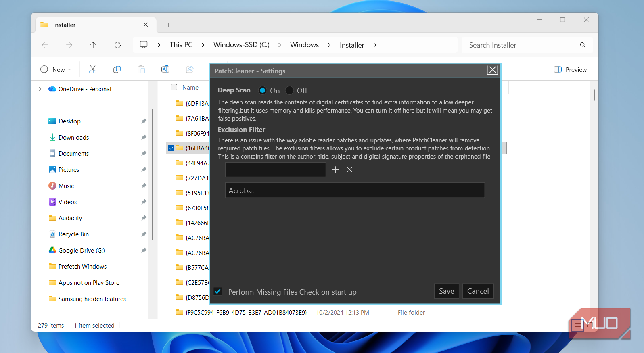Click the pin icon beside Music
The height and width of the screenshot is (353, 644).
click(x=144, y=186)
